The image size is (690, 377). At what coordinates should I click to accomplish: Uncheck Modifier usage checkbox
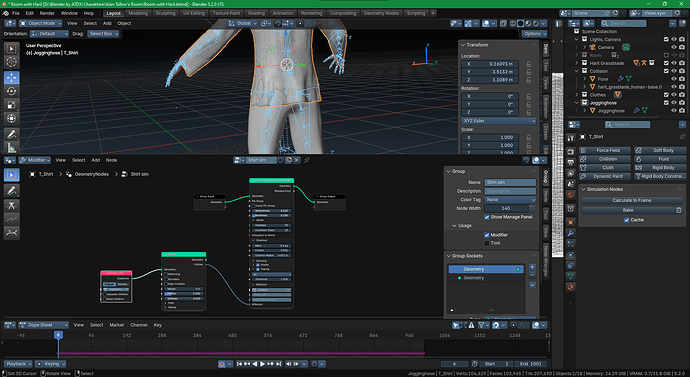click(x=487, y=235)
